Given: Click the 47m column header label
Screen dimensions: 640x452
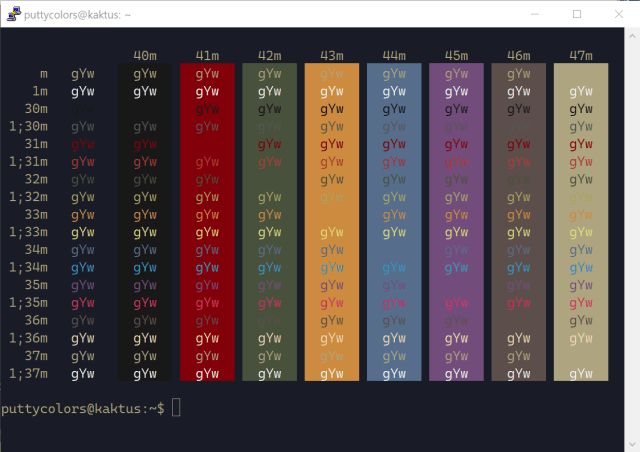Looking at the screenshot, I should point(581,55).
